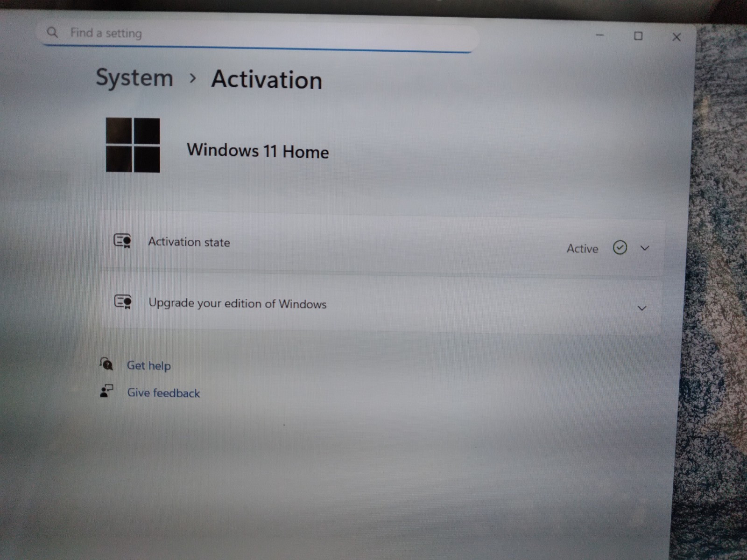Click the Upgrade edition certificate icon
This screenshot has height=560, width=747.
coord(123,301)
